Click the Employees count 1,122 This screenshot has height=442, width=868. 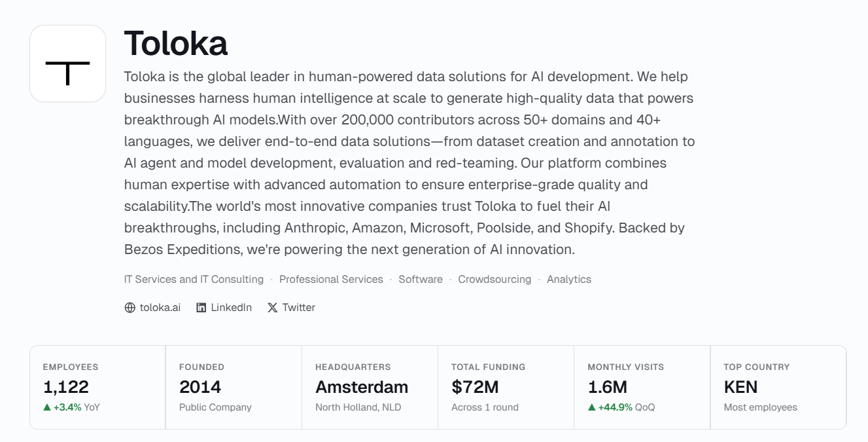point(65,387)
